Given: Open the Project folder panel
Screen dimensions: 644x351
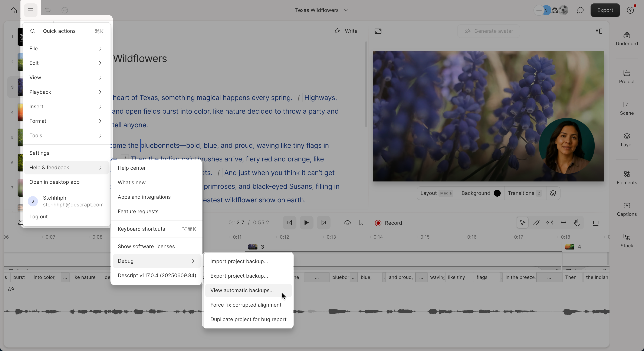Looking at the screenshot, I should (627, 77).
